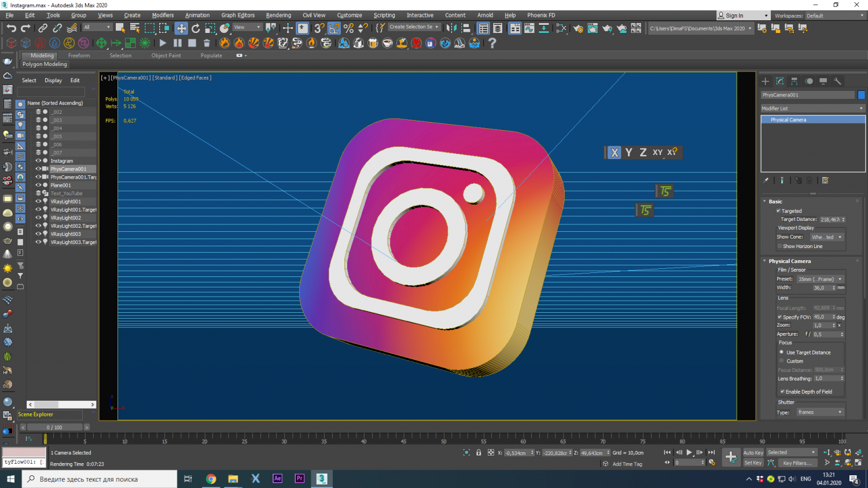Screen dimensions: 868x488
Task: Click the Set Keys plus-key button
Action: click(x=731, y=457)
